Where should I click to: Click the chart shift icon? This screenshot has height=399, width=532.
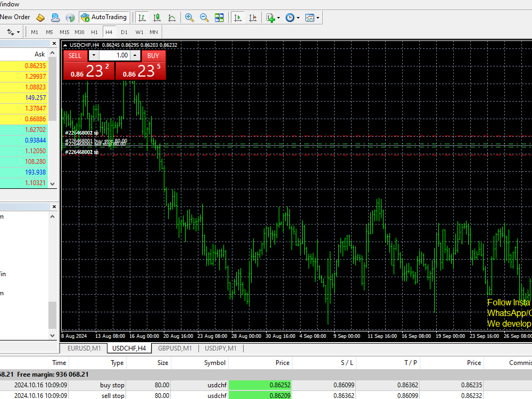tap(253, 18)
